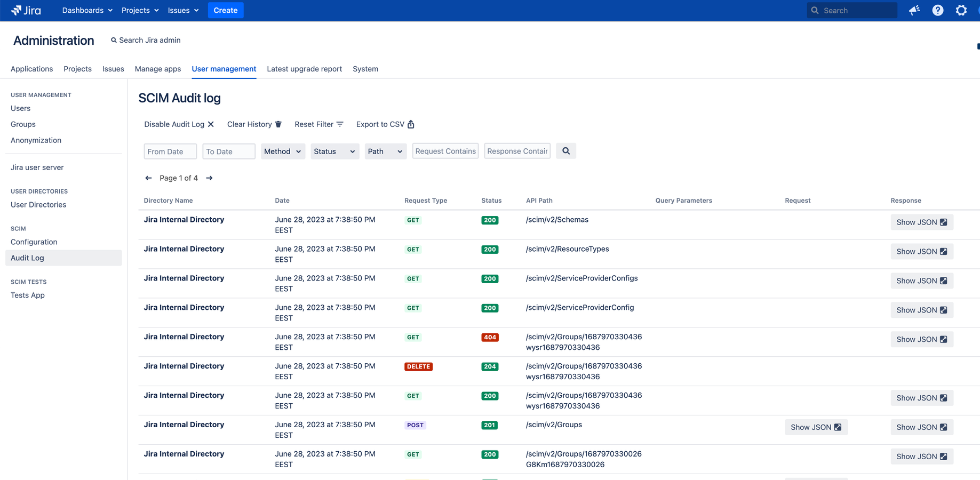The height and width of the screenshot is (480, 980).
Task: Click the DELETE request type badge
Action: (x=418, y=367)
